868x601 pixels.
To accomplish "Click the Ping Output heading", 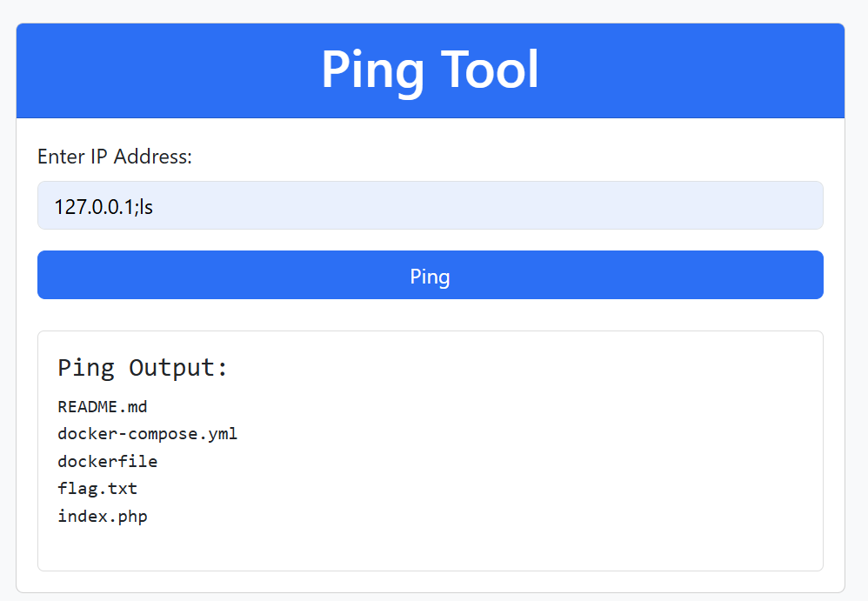I will point(143,368).
